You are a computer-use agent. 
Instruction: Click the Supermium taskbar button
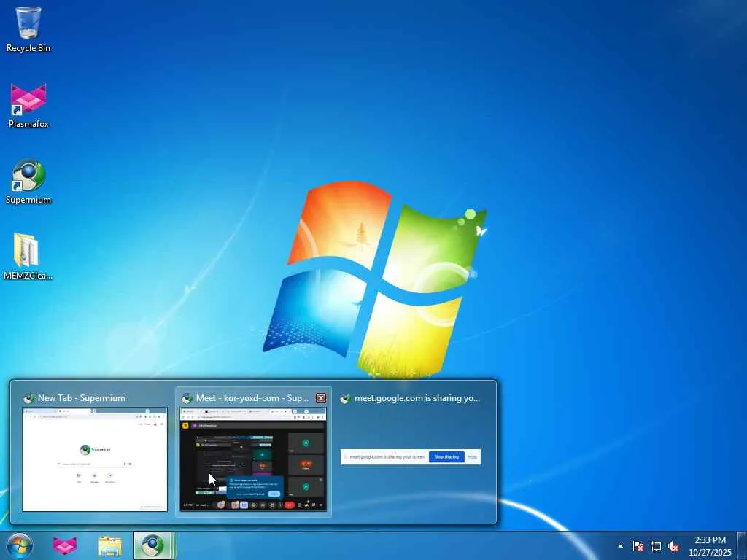[x=152, y=545]
